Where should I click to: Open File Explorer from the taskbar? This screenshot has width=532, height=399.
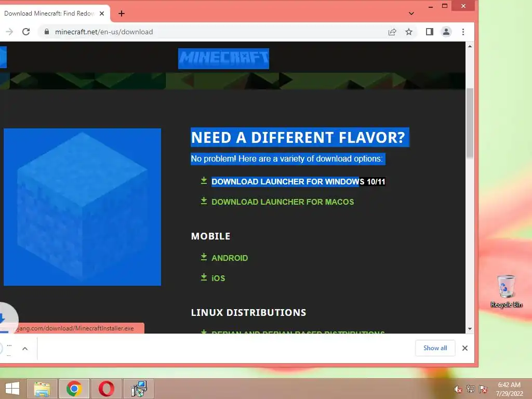tap(42, 389)
